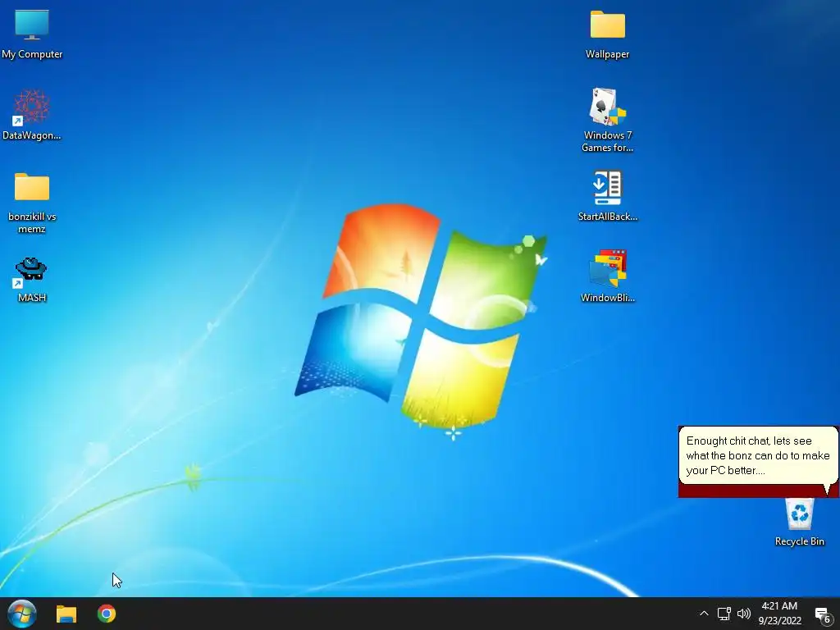The height and width of the screenshot is (630, 840).
Task: Click the 'bonzikill vs memz' label
Action: pos(32,223)
